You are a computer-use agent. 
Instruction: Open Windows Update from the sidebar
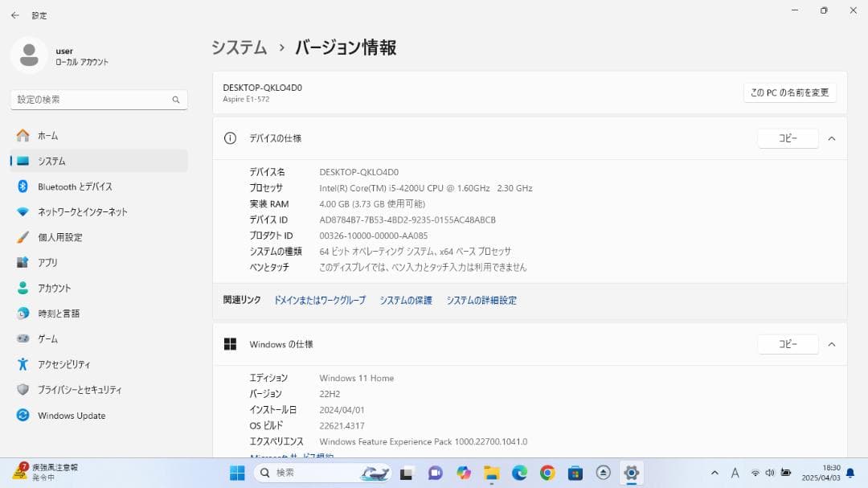click(x=72, y=415)
